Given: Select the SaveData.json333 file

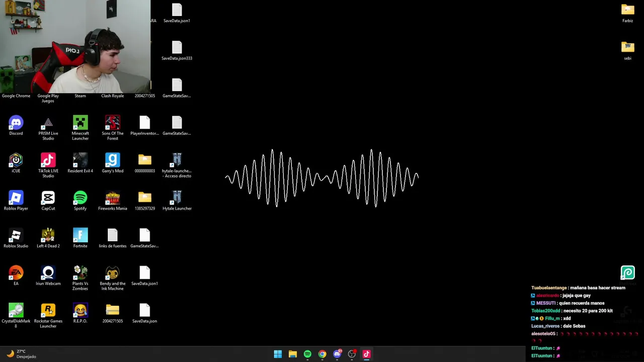Looking at the screenshot, I should pos(177,51).
